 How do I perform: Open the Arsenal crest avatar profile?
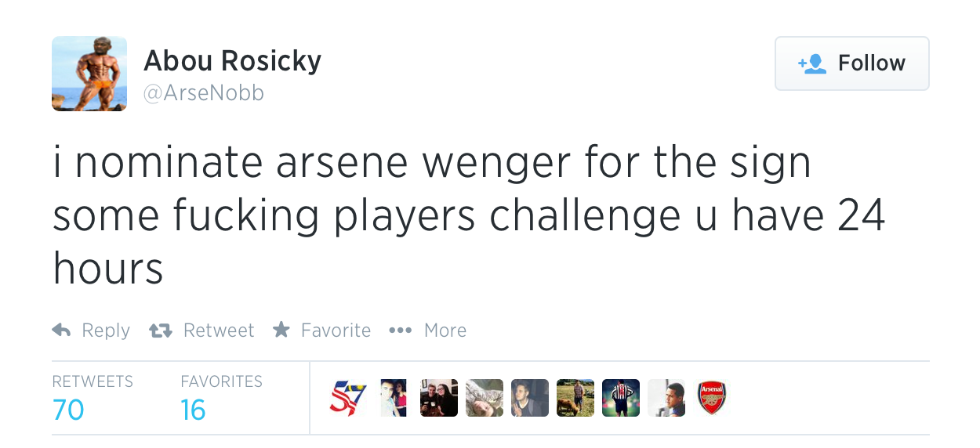click(x=712, y=397)
